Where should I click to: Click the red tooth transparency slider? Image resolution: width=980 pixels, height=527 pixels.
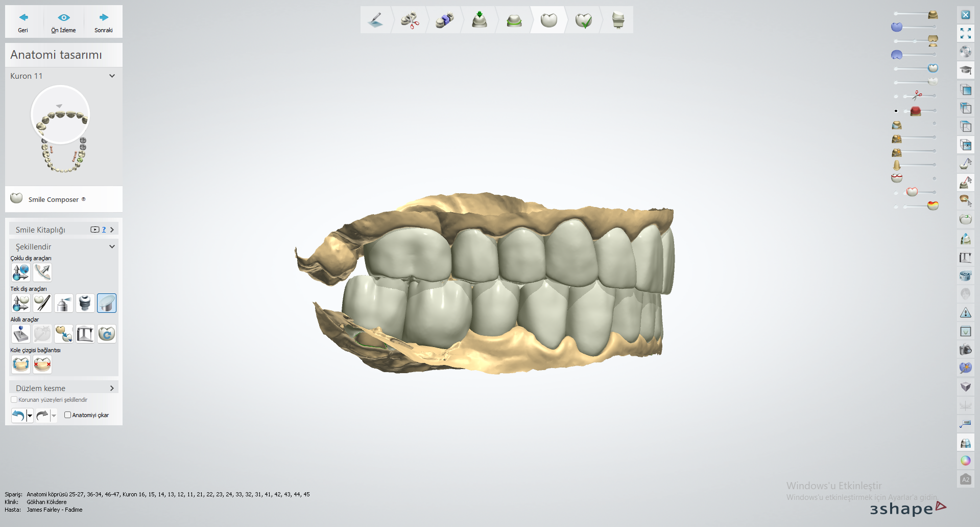[x=915, y=111]
